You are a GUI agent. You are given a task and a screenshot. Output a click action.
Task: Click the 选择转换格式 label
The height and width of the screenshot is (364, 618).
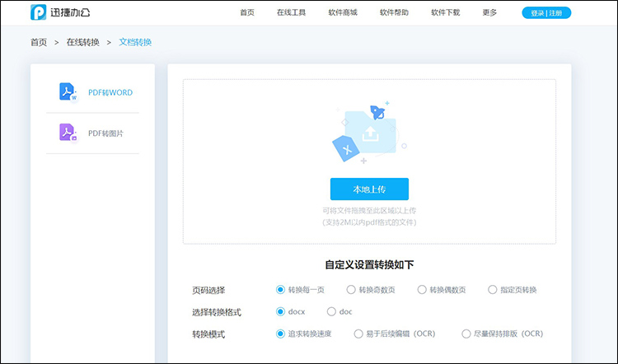coord(217,312)
